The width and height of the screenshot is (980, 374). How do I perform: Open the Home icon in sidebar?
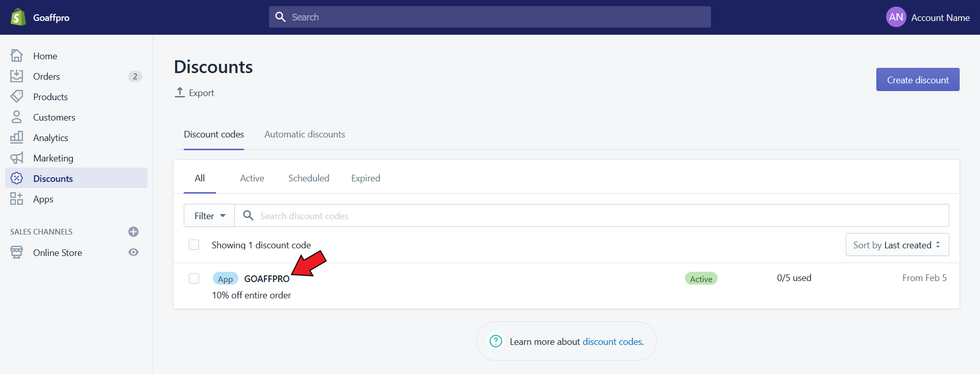[17, 56]
